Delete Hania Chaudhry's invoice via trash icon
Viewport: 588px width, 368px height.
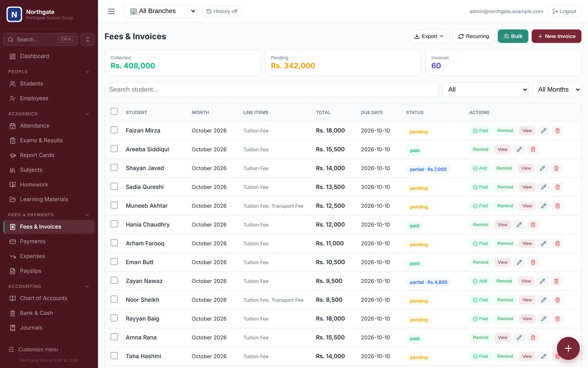[533, 225]
